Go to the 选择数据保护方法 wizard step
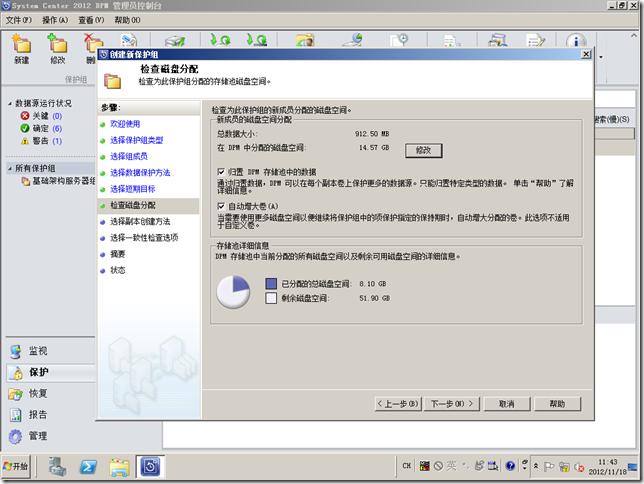644x484 pixels. 140,173
